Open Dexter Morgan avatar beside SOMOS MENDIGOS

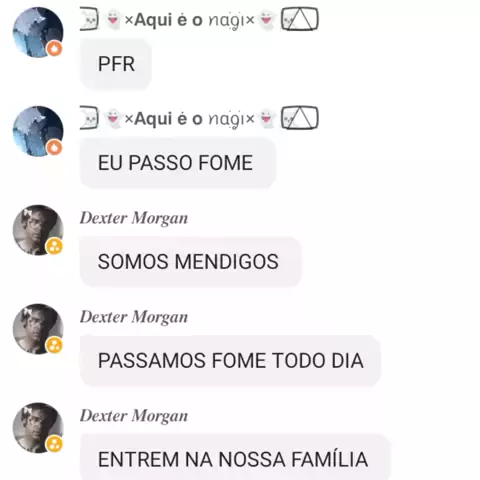38,230
